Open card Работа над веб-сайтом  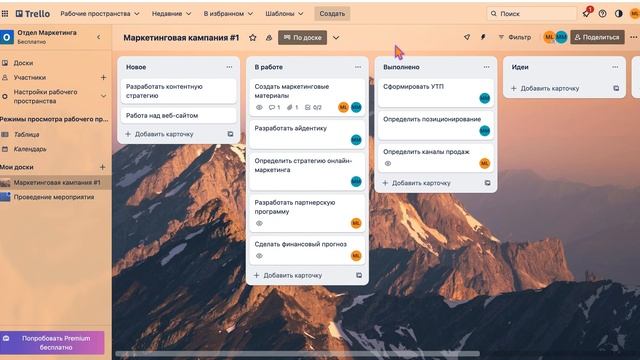point(178,116)
